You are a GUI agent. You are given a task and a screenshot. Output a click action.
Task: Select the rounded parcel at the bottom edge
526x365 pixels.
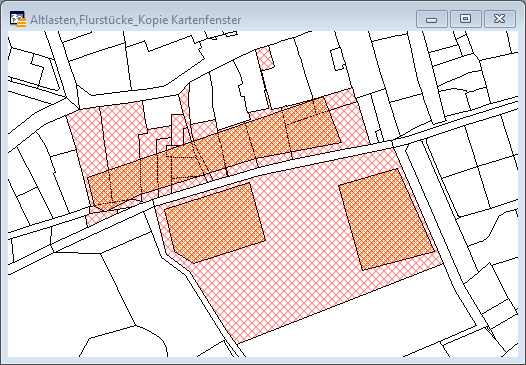click(124, 342)
